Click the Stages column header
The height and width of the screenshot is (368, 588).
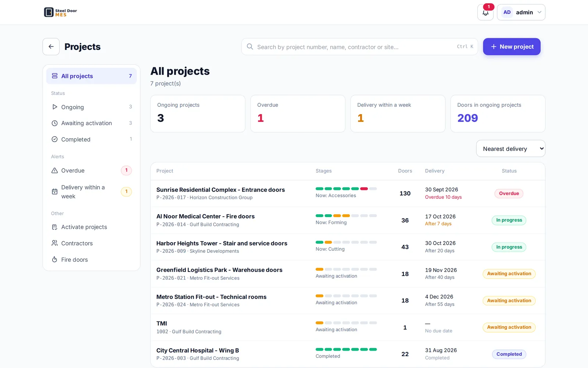324,171
